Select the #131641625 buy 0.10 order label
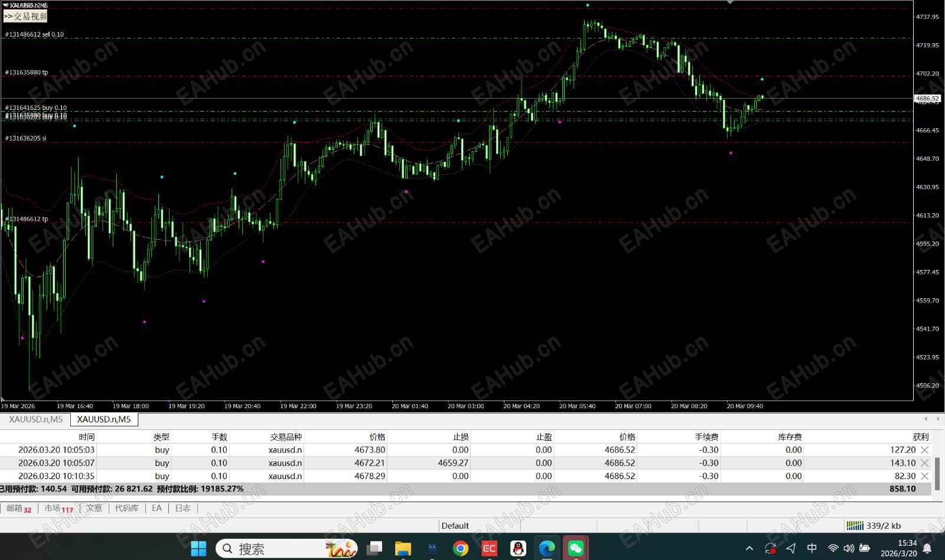Viewport: 945px width, 560px height. pos(36,108)
